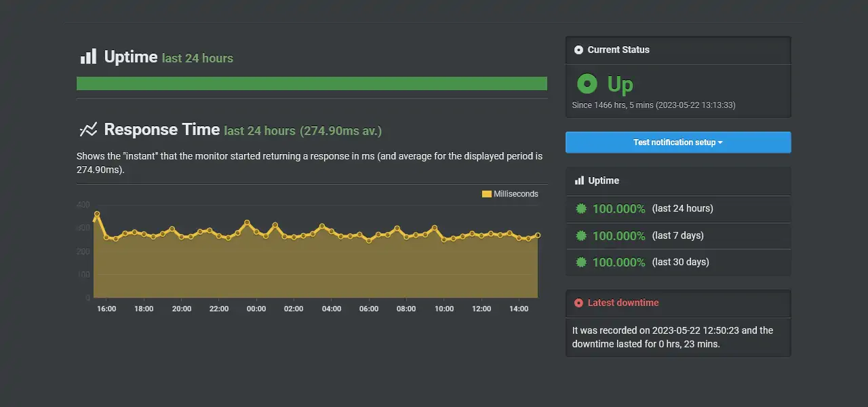The width and height of the screenshot is (868, 407).
Task: Click the green badge beside last 30 days
Action: click(x=580, y=262)
